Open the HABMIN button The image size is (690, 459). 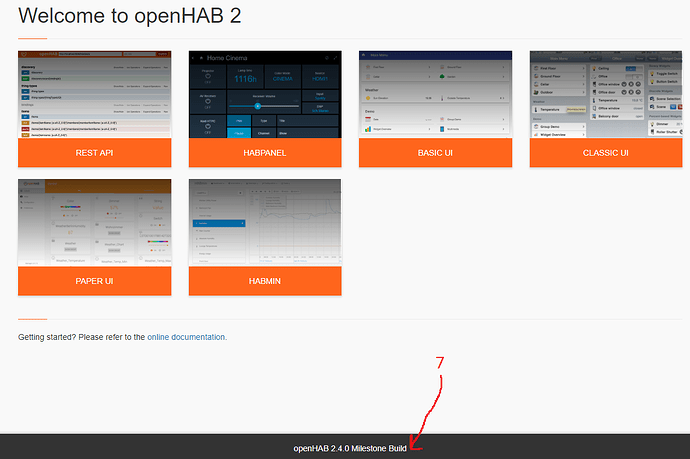point(265,281)
